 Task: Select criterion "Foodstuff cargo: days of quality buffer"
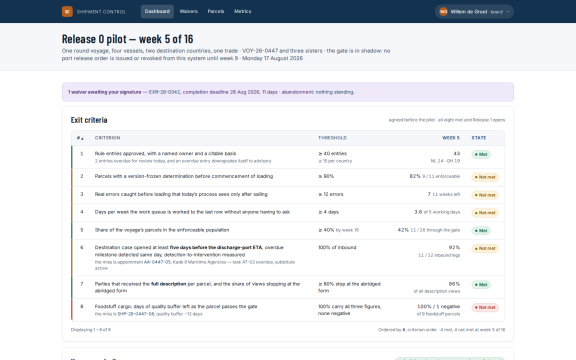tap(176, 306)
